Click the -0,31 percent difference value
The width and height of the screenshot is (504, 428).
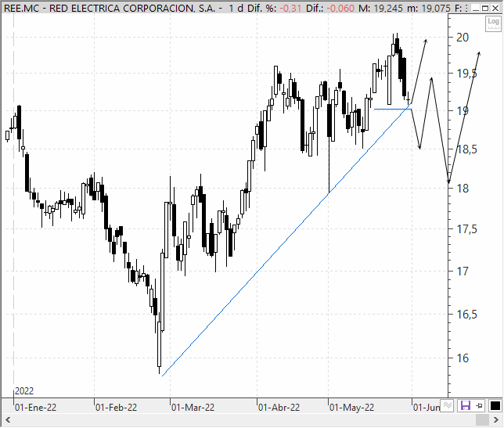[291, 8]
